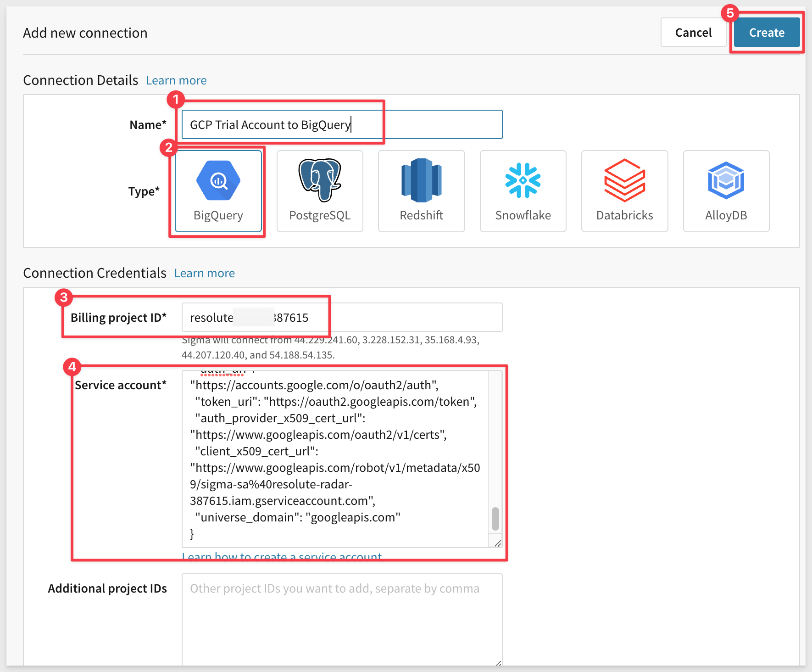Click the 'Additional project IDs' label
Viewport: 812px width, 672px height.
pos(107,588)
